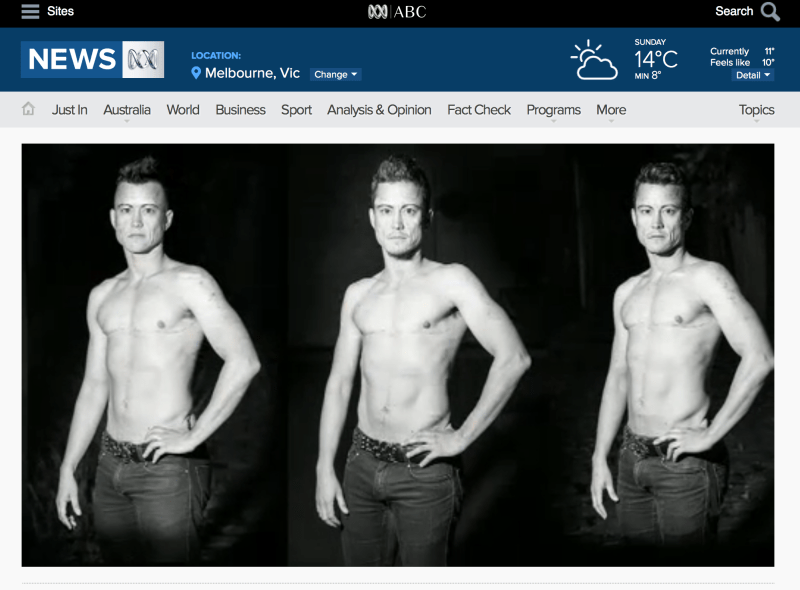Open the Sites hamburger menu icon
This screenshot has height=590, width=800.
pyautogui.click(x=30, y=12)
